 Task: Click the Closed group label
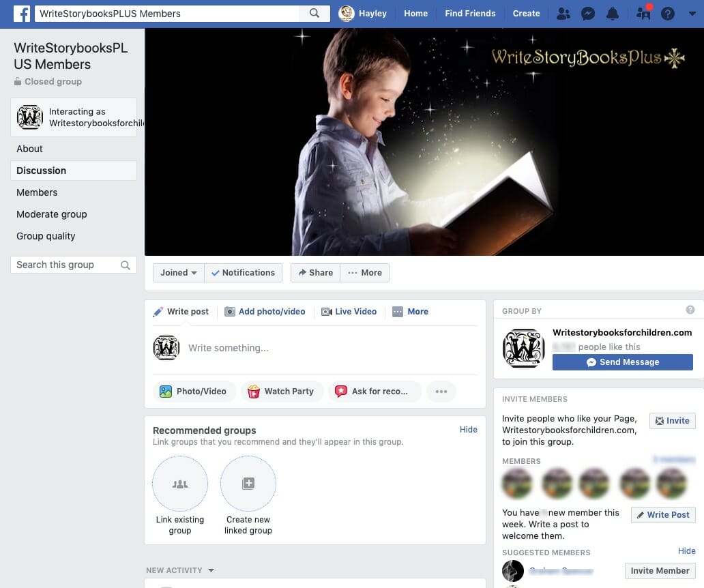point(53,82)
